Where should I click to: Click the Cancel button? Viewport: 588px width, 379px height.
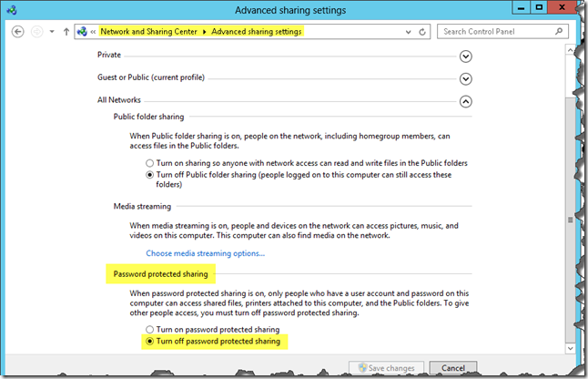[x=453, y=368]
